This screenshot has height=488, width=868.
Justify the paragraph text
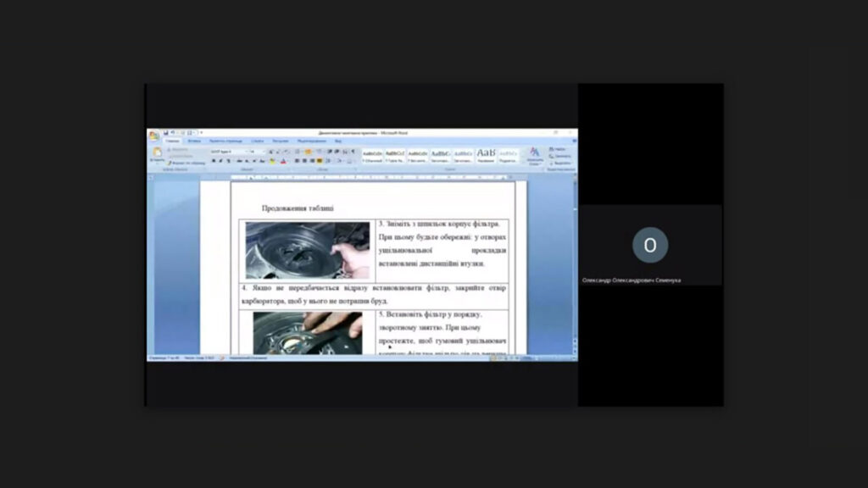[320, 160]
